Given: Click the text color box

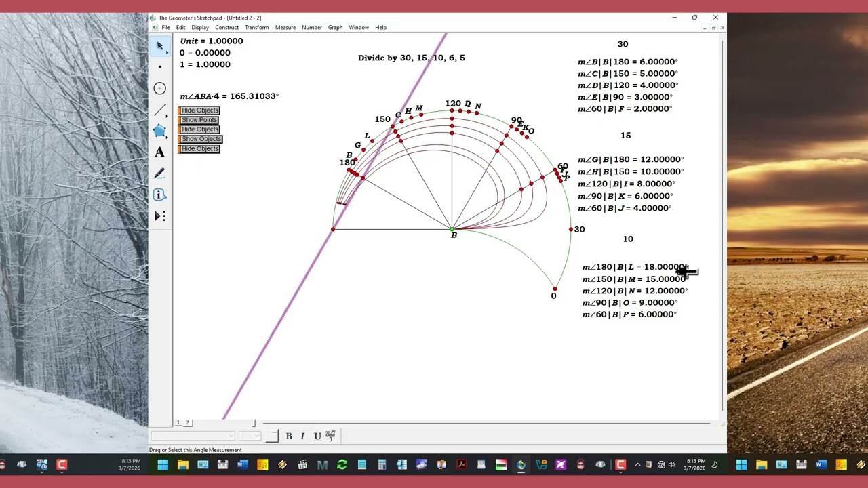Looking at the screenshot, I should click(271, 436).
